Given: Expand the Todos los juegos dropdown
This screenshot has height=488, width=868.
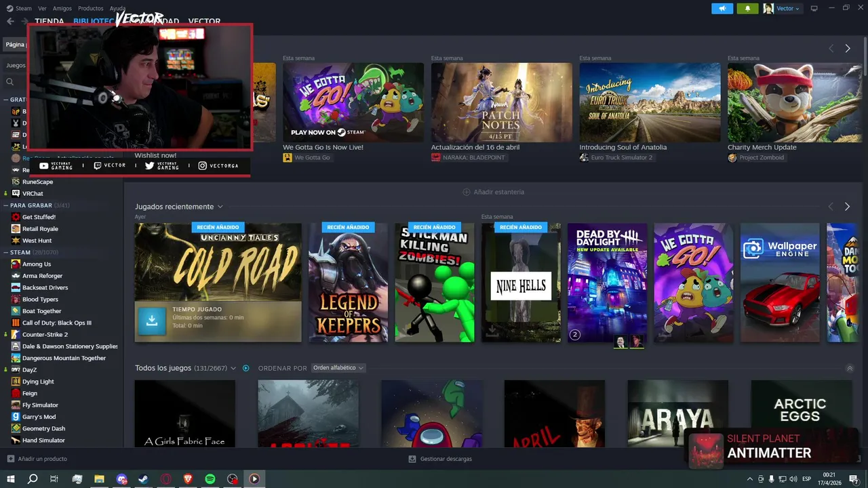Looking at the screenshot, I should pyautogui.click(x=233, y=368).
